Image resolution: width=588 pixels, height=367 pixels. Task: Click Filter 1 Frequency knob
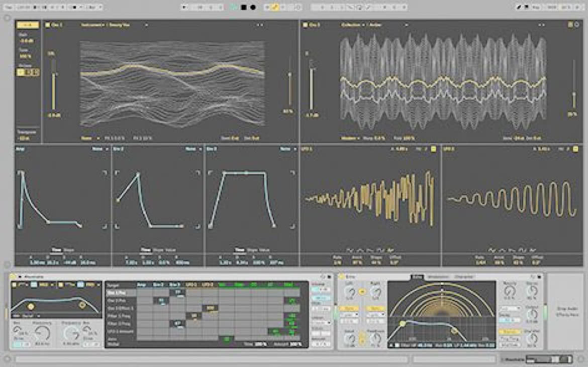[42, 333]
